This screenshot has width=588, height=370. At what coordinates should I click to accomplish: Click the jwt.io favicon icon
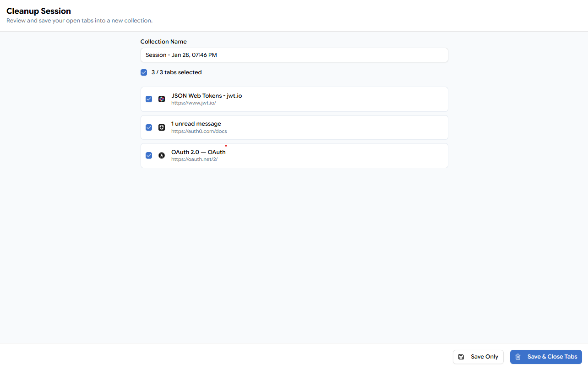(162, 99)
